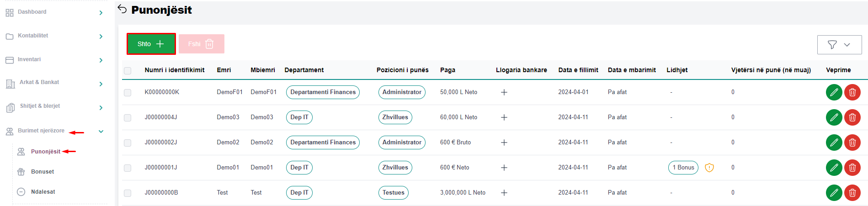Image resolution: width=868 pixels, height=206 pixels.
Task: Click the Shto add button
Action: (x=151, y=44)
